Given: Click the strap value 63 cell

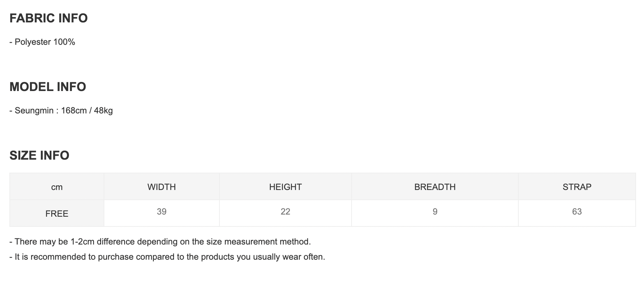Looking at the screenshot, I should click(577, 212).
